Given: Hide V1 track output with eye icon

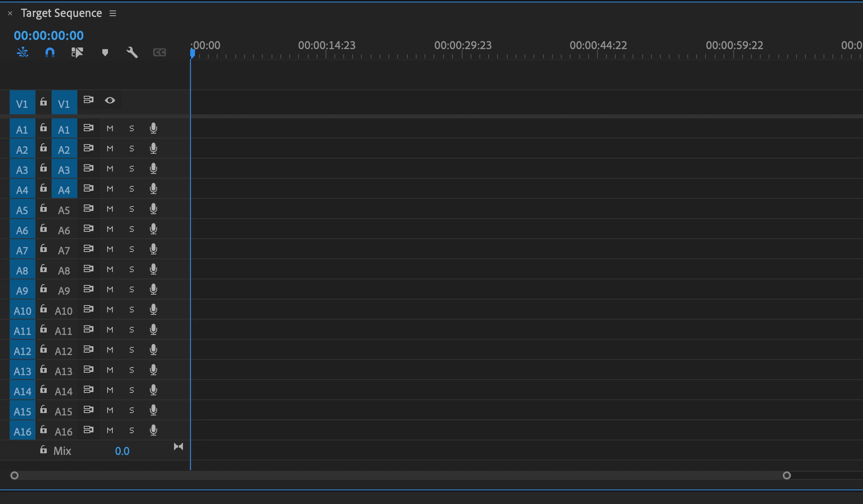Looking at the screenshot, I should (x=110, y=100).
